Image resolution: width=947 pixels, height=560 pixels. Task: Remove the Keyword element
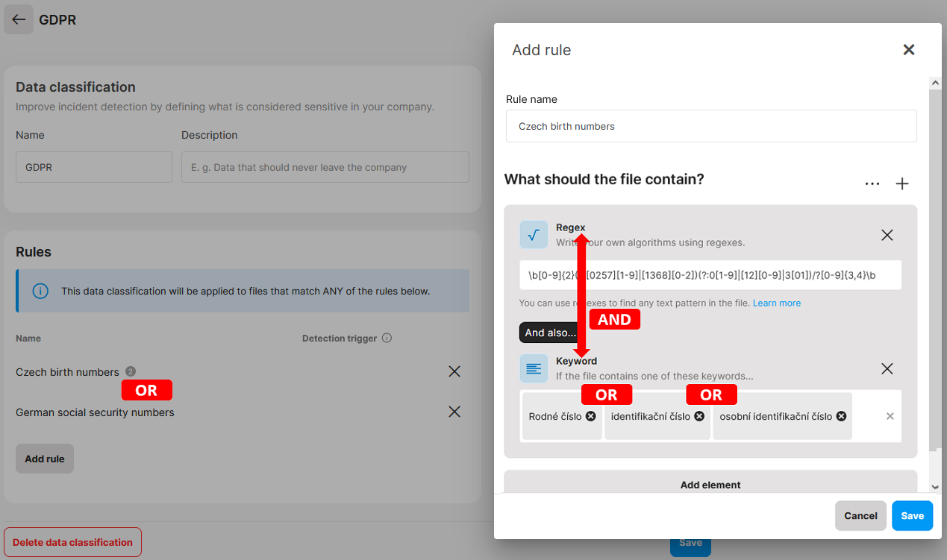click(x=887, y=368)
